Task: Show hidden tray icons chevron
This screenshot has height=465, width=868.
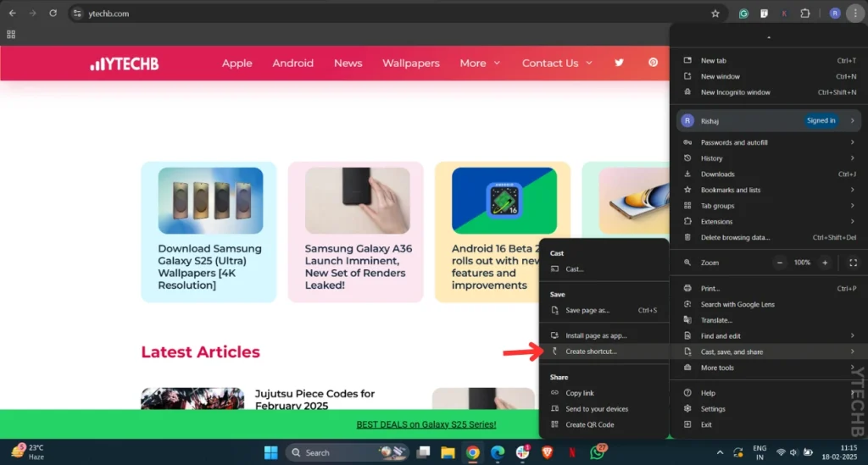Action: point(720,453)
